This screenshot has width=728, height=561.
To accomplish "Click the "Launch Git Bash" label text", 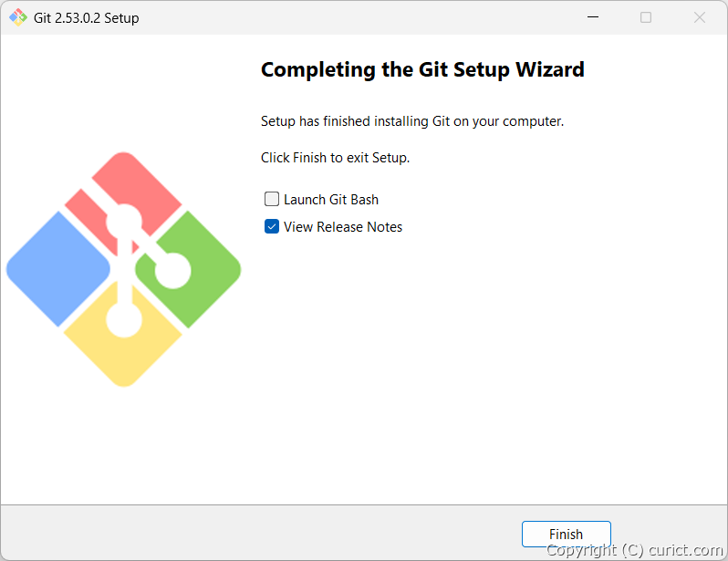I will tap(331, 200).
